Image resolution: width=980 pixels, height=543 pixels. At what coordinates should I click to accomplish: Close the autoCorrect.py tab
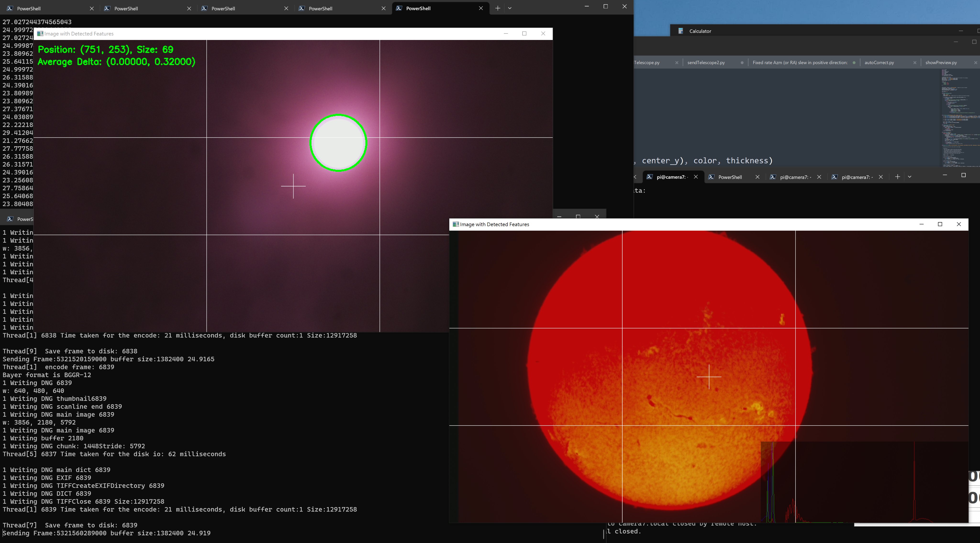pyautogui.click(x=915, y=62)
